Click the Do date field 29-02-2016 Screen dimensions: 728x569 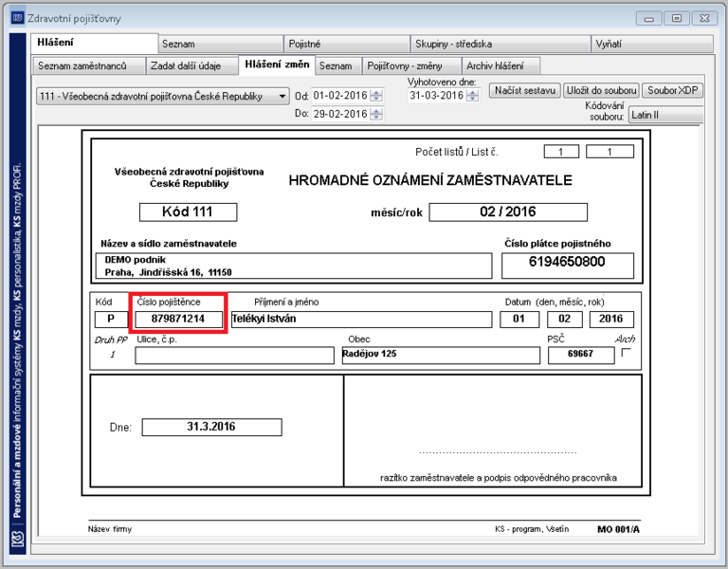click(x=340, y=114)
